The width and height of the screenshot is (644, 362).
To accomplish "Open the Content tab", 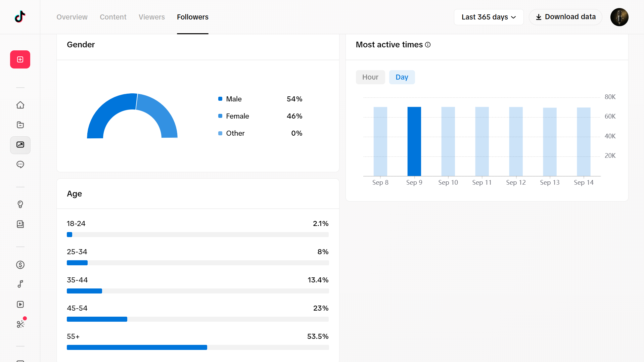I will 113,17.
